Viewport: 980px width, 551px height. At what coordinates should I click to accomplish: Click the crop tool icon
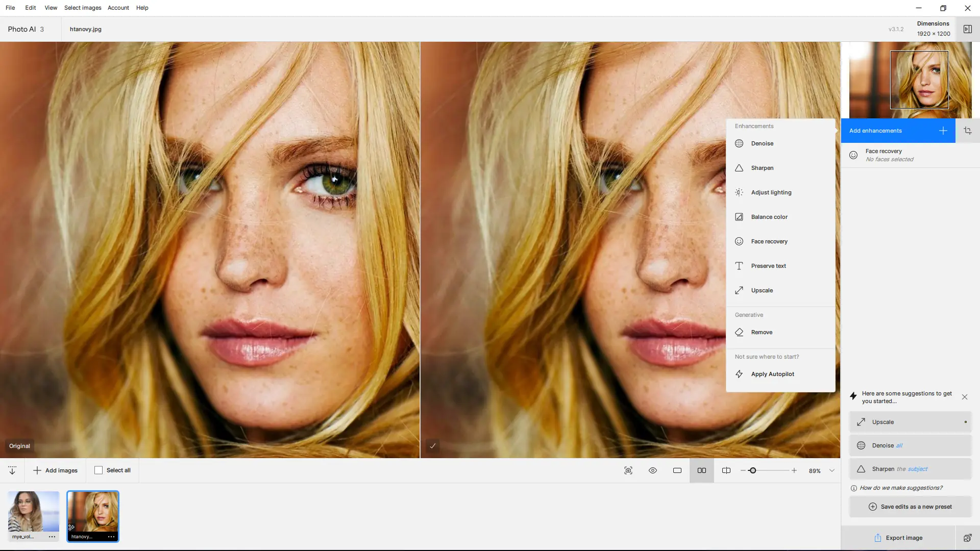[x=967, y=131]
